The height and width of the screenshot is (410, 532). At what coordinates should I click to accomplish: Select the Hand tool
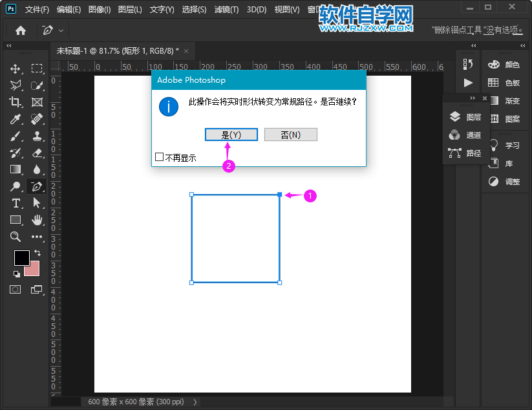(37, 220)
